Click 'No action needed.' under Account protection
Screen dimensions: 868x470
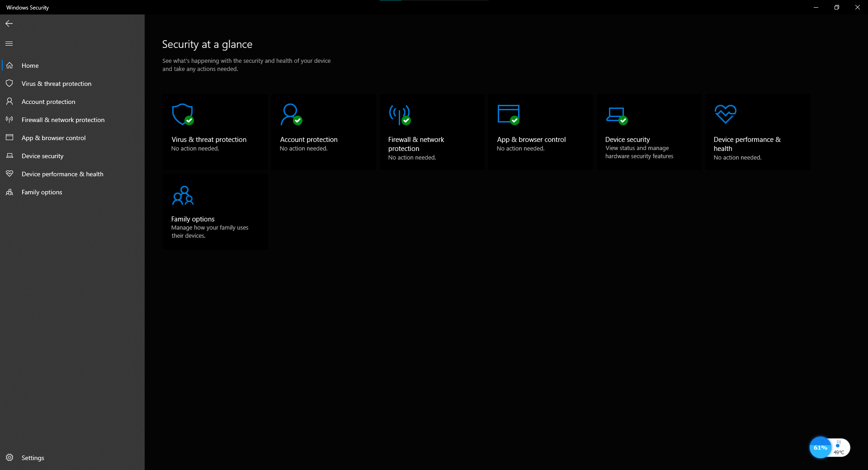pos(303,149)
